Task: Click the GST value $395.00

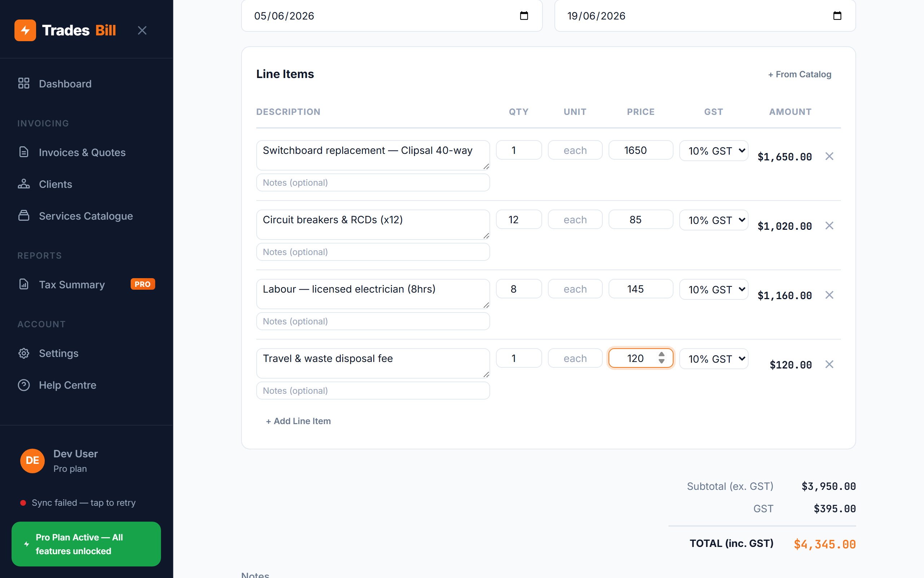Action: pos(834,509)
